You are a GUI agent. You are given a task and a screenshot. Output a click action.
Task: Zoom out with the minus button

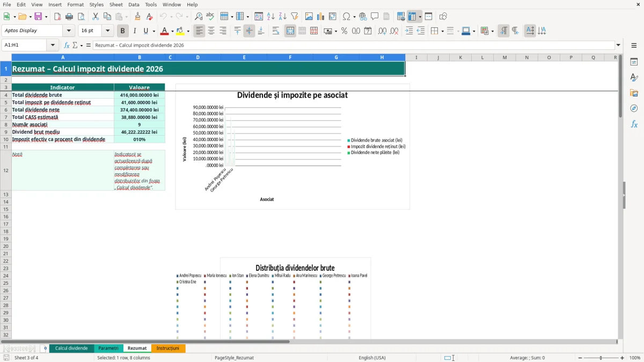point(580,358)
